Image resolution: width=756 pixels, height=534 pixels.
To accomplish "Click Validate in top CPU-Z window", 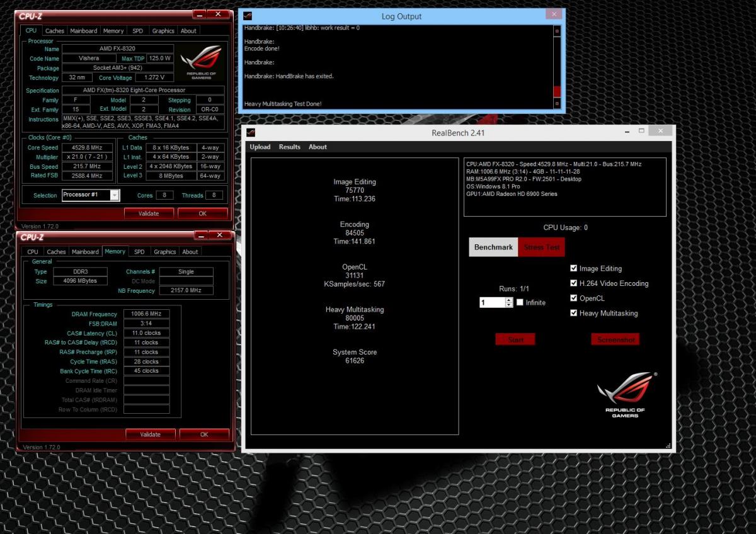I will pyautogui.click(x=149, y=213).
